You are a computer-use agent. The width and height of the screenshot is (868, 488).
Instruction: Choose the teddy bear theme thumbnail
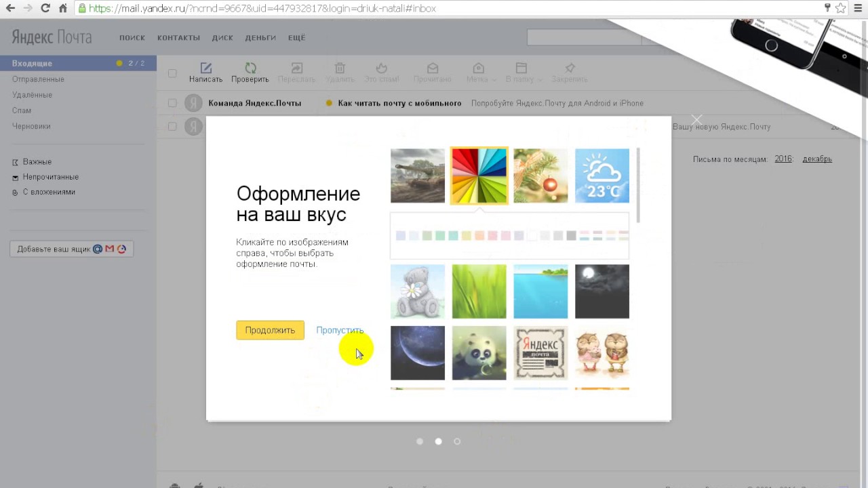418,291
